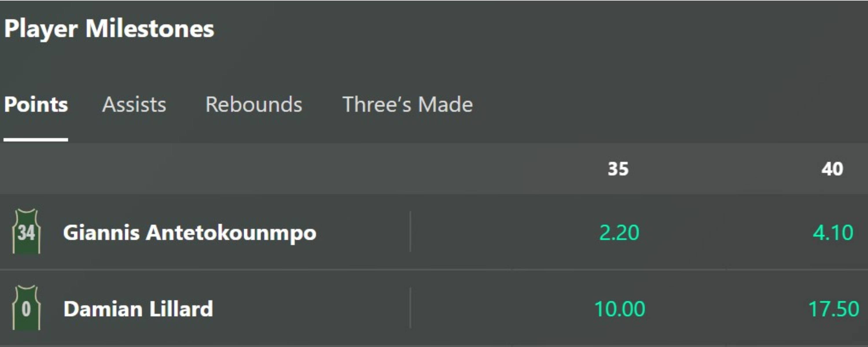The height and width of the screenshot is (347, 868).
Task: Choose Lillard 40 points at 17.50
Action: (833, 309)
